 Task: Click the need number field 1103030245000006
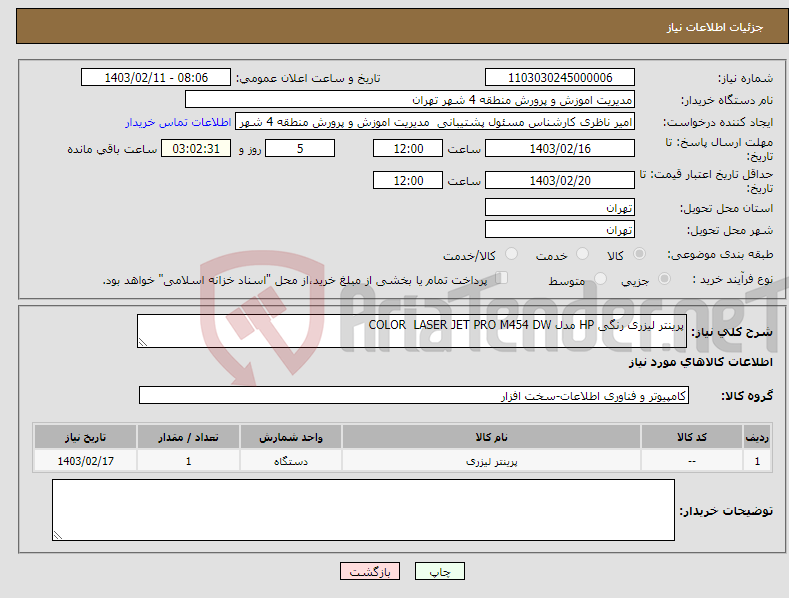pos(560,78)
